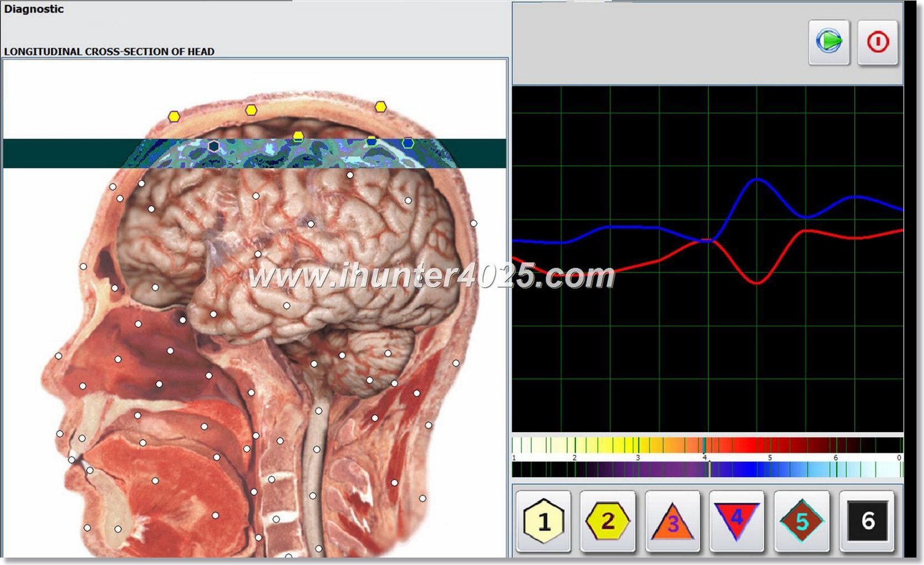Click the yellow-to-red color spectrum bar
This screenshot has width=924, height=565.
pyautogui.click(x=707, y=445)
